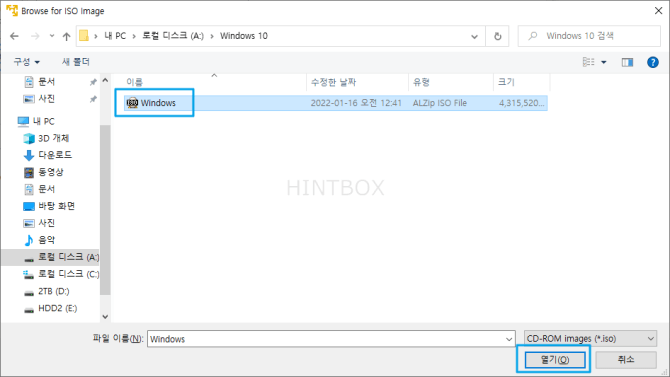
Task: Create a new folder with 새 폴더
Action: pos(76,62)
